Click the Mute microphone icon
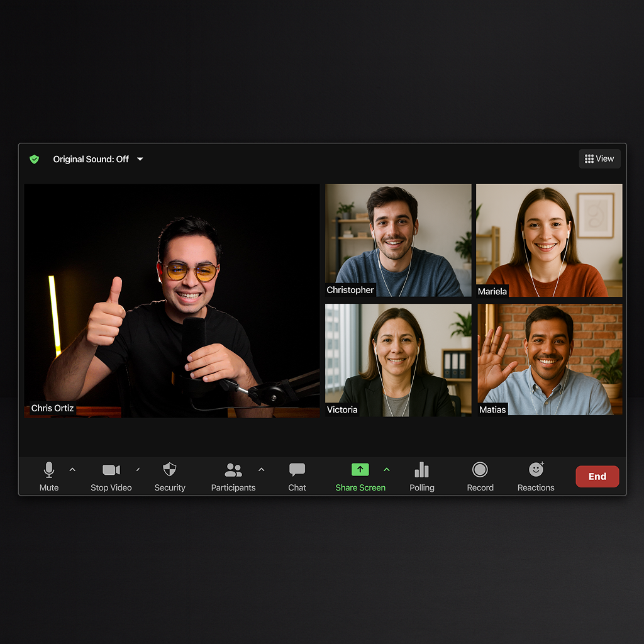 pyautogui.click(x=49, y=470)
